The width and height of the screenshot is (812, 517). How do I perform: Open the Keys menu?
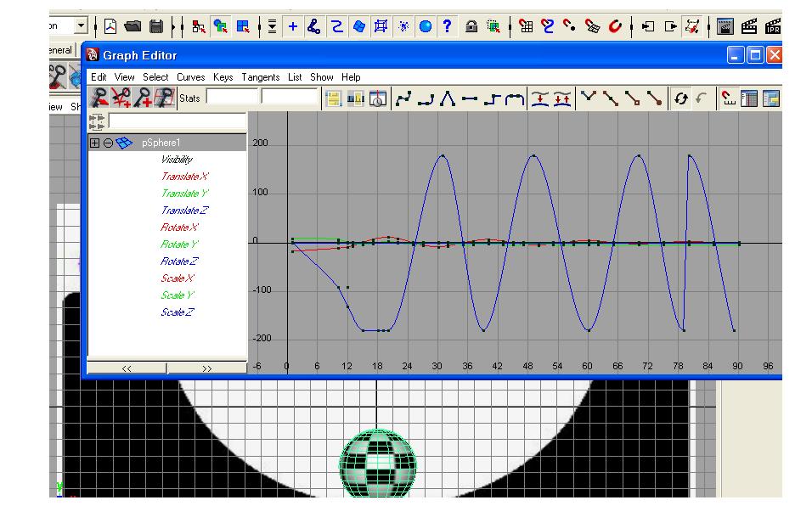[x=223, y=77]
